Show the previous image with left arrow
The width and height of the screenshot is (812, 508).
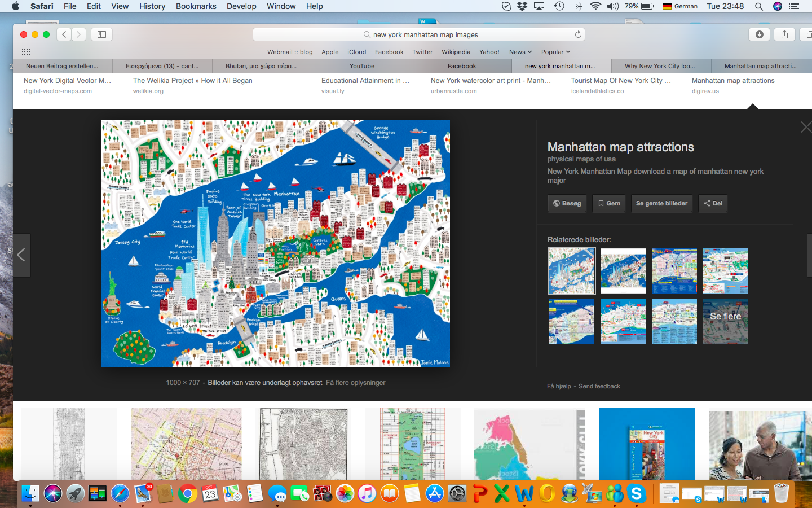[x=21, y=255]
